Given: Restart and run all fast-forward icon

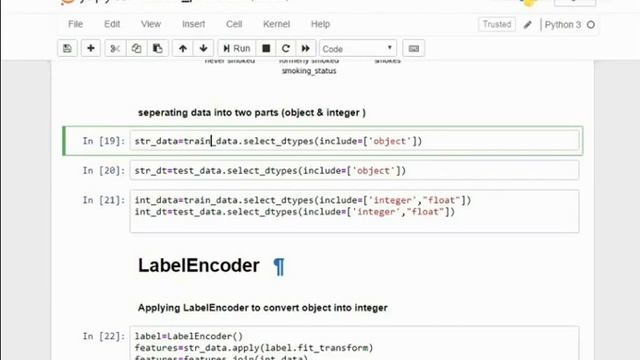Looking at the screenshot, I should point(305,49).
